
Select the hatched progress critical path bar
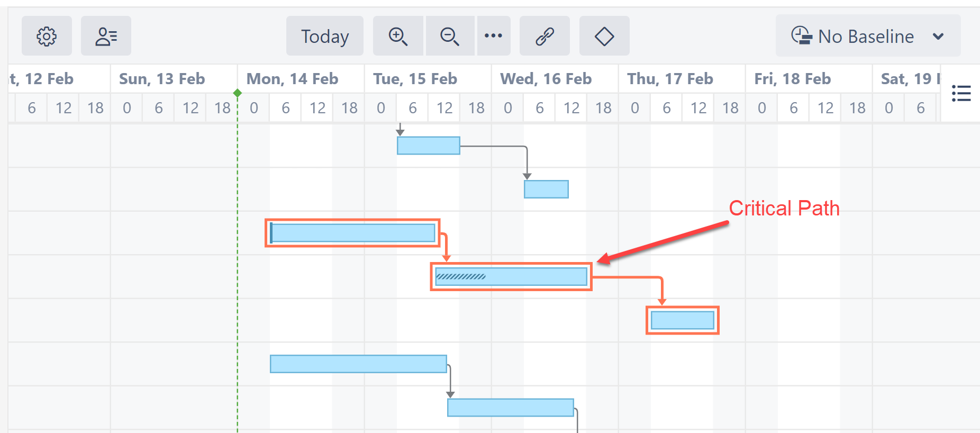[x=511, y=276]
